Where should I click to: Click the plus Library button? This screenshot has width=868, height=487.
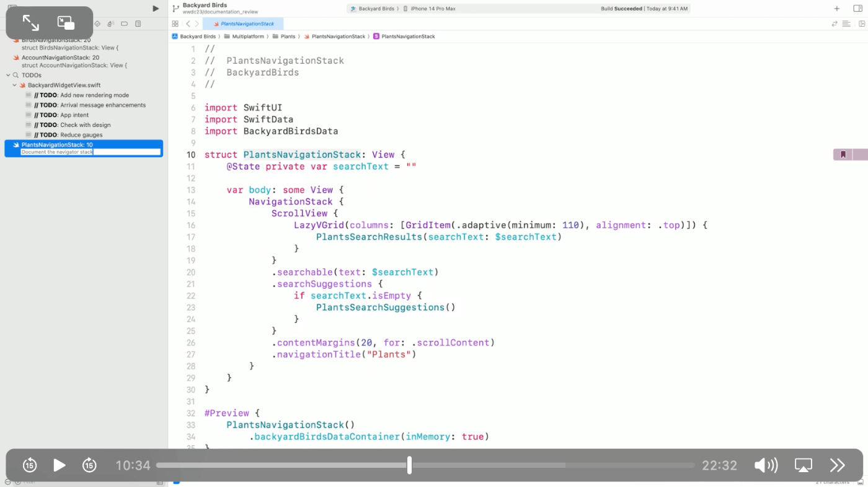pyautogui.click(x=837, y=9)
